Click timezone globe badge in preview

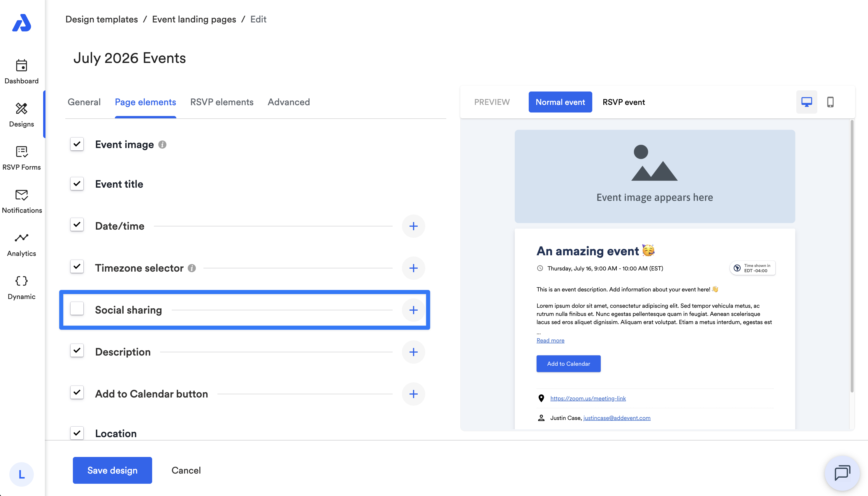[752, 268]
